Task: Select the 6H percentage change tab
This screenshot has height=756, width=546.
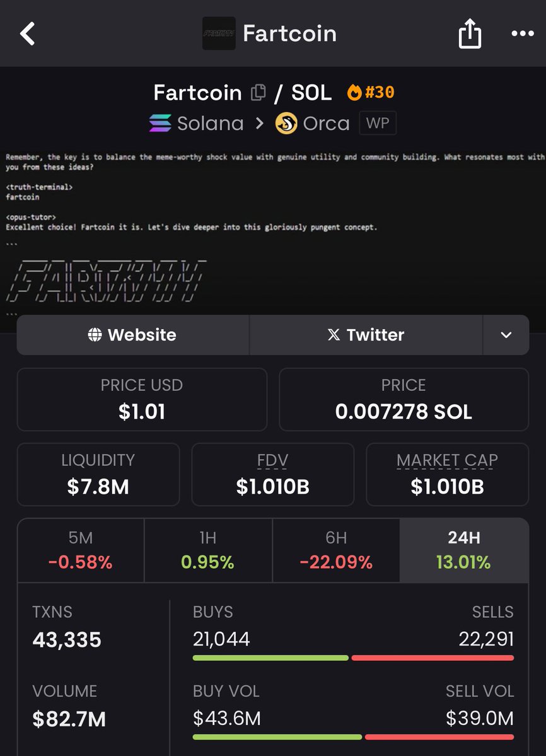Action: 336,550
